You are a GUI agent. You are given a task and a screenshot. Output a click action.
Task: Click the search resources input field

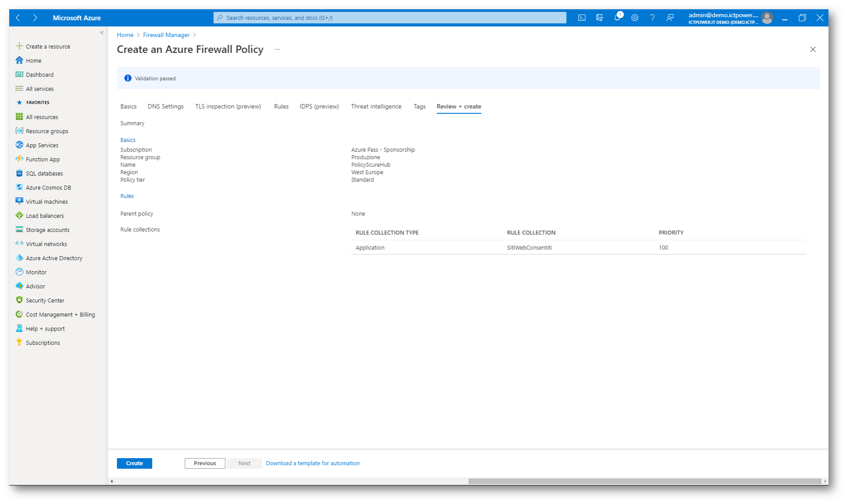pyautogui.click(x=390, y=18)
